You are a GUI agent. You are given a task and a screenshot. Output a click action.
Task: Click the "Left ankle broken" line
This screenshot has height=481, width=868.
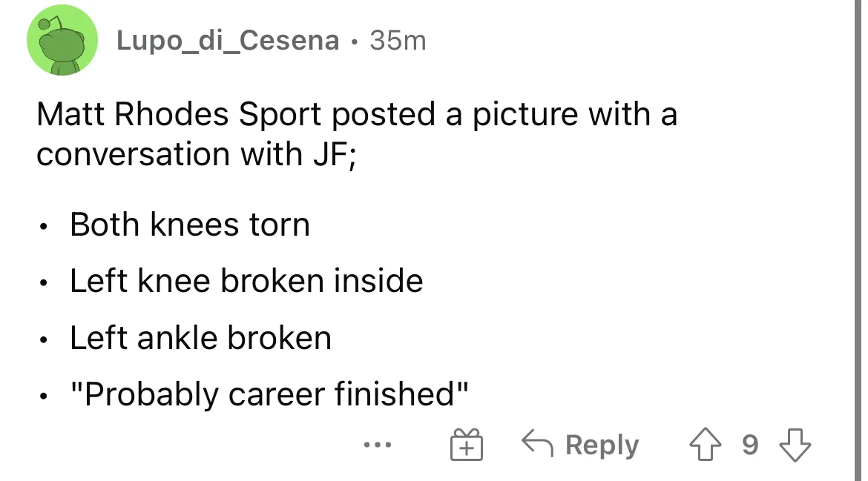coord(200,338)
